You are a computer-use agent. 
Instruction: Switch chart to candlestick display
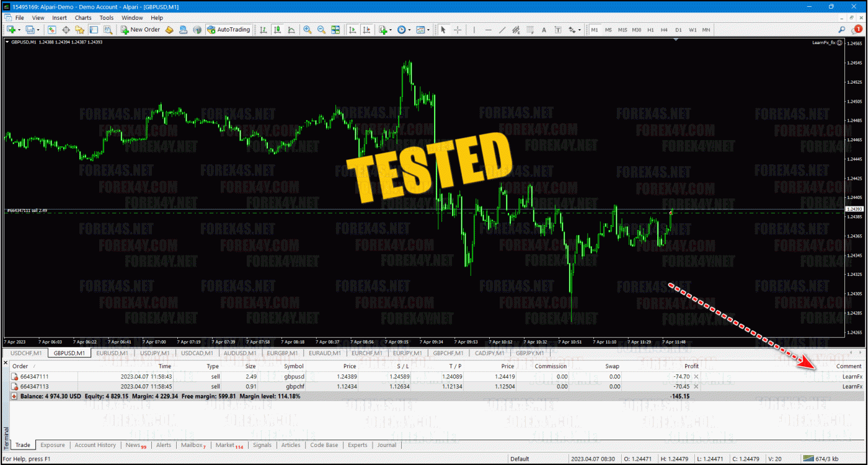point(277,30)
